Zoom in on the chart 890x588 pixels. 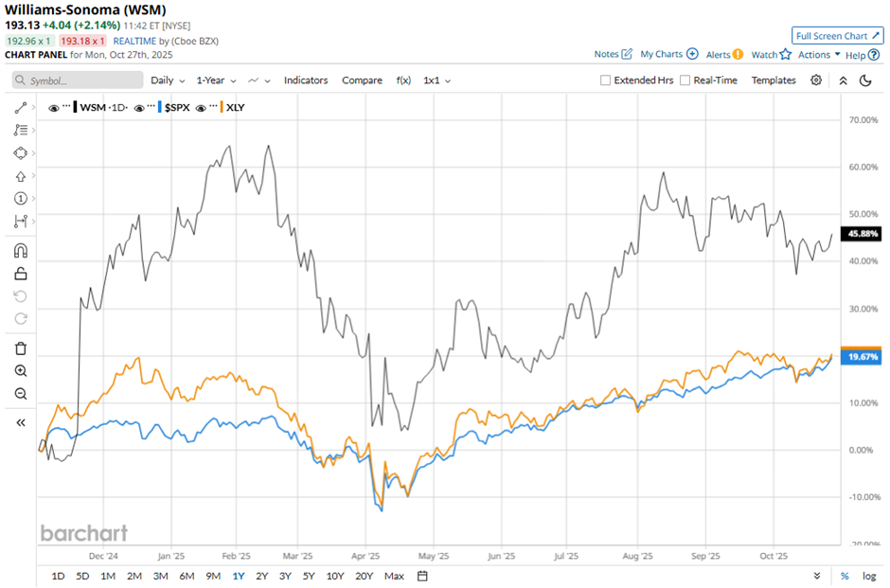tap(21, 371)
